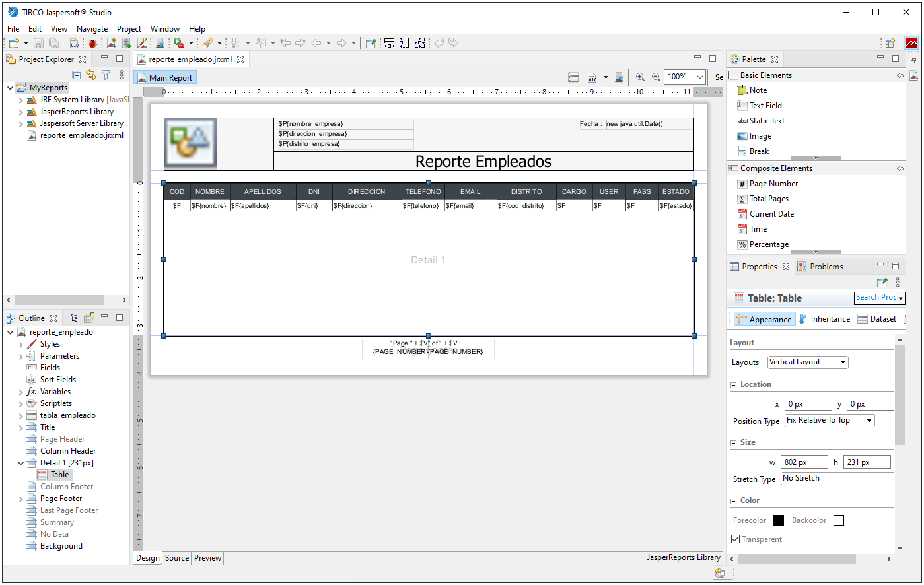The width and height of the screenshot is (924, 585).
Task: Open the Layouts Vertical Layout dropdown
Action: tap(808, 362)
